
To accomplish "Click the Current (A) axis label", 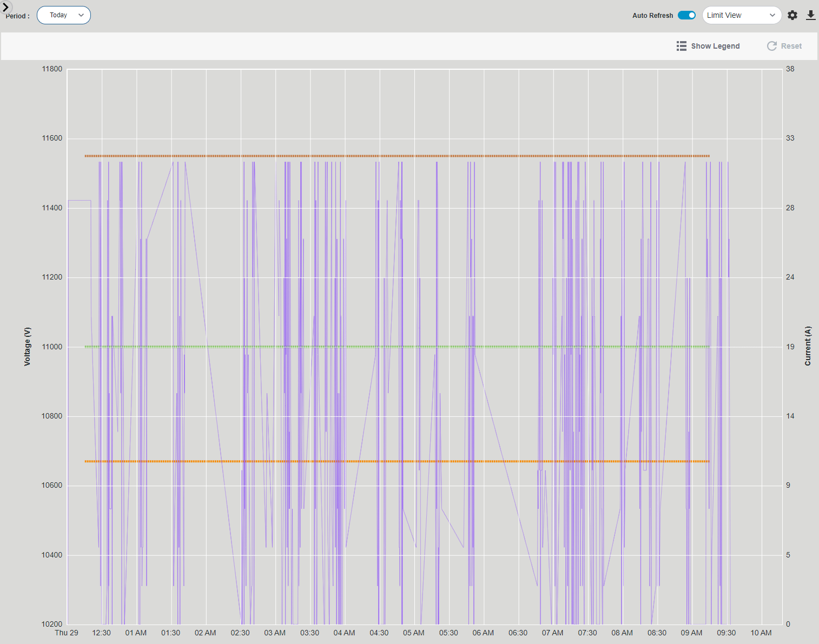I will coord(808,346).
